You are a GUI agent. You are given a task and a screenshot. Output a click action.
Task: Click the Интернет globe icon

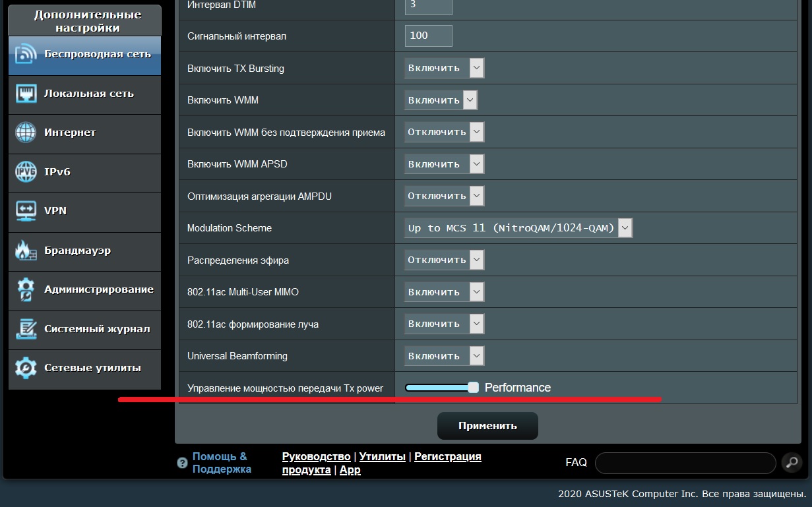(26, 133)
